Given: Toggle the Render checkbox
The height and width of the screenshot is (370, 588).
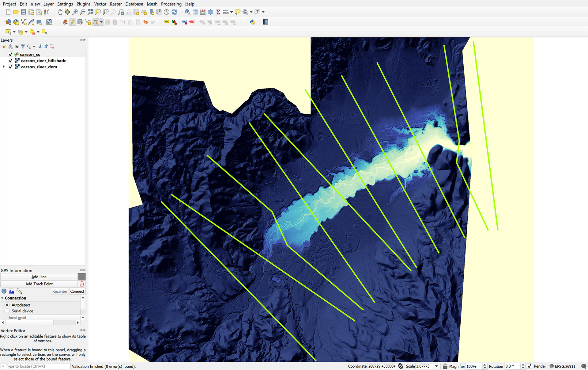Looking at the screenshot, I should [x=529, y=366].
